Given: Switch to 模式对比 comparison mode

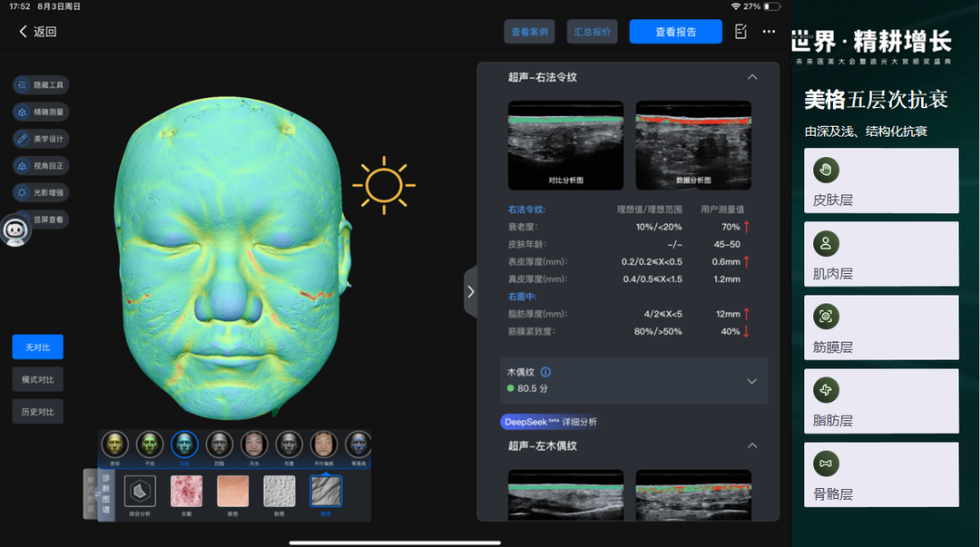Looking at the screenshot, I should click(x=37, y=379).
